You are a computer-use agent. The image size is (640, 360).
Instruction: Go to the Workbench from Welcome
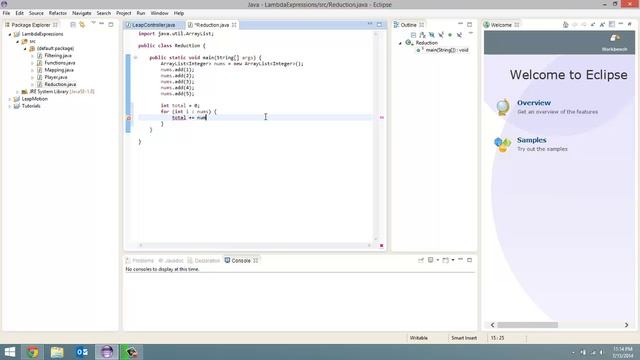point(614,42)
